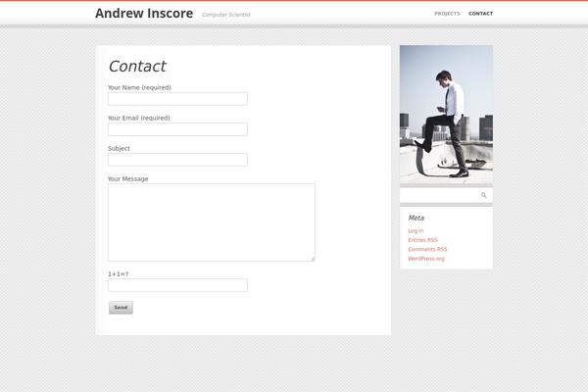Open the Comments RSS link

pos(427,250)
